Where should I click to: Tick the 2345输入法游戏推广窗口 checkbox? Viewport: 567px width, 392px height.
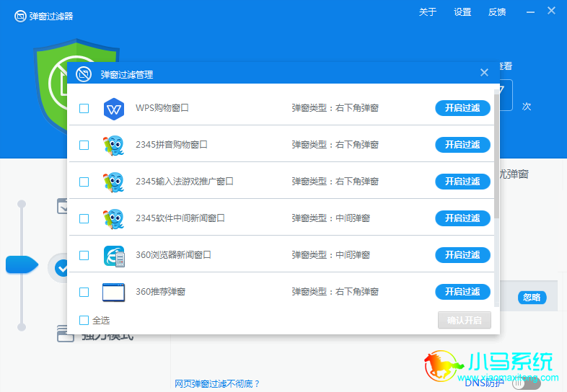(x=84, y=182)
